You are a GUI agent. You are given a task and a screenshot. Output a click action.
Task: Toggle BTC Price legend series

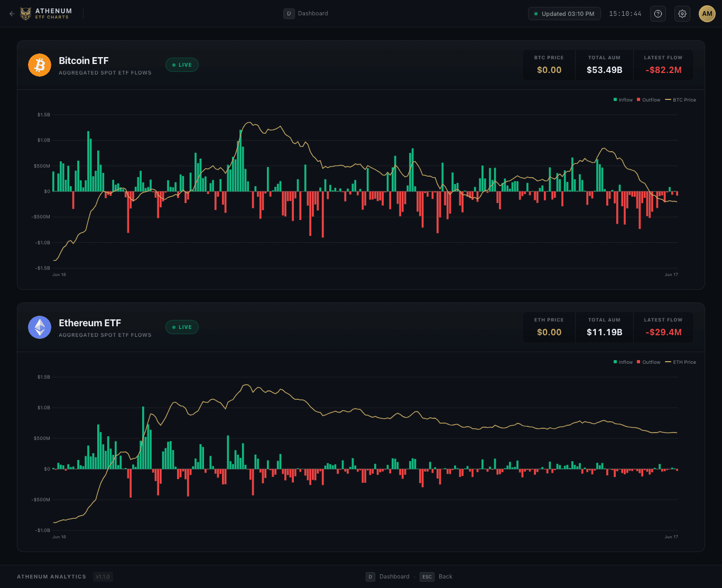point(680,100)
